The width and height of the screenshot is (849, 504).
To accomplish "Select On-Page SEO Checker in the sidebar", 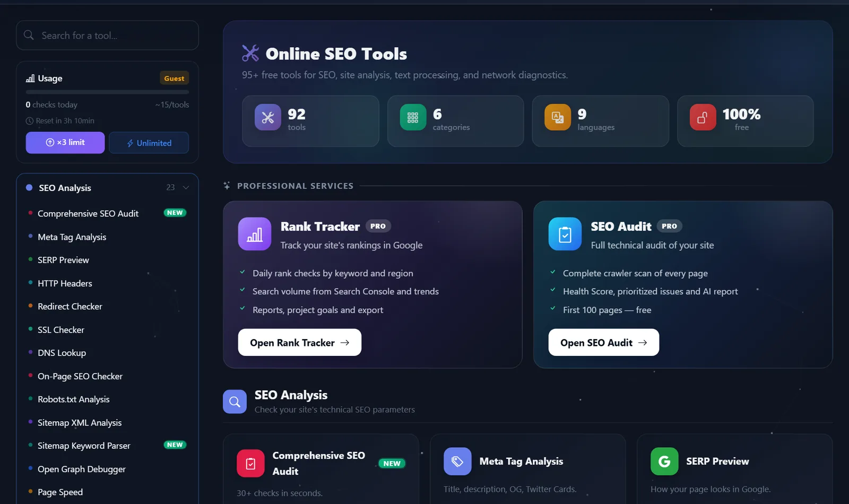I will coord(107,376).
